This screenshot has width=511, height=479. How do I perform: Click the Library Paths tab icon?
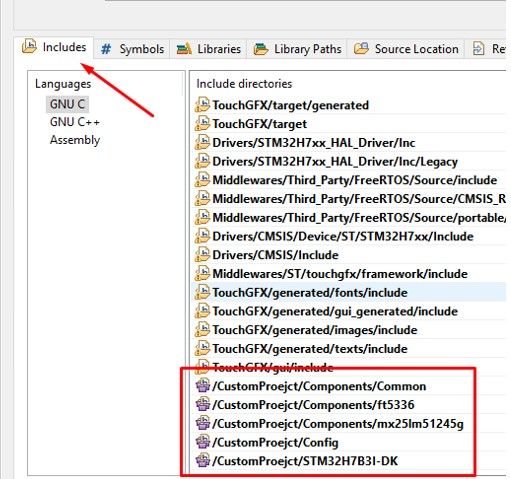click(261, 49)
